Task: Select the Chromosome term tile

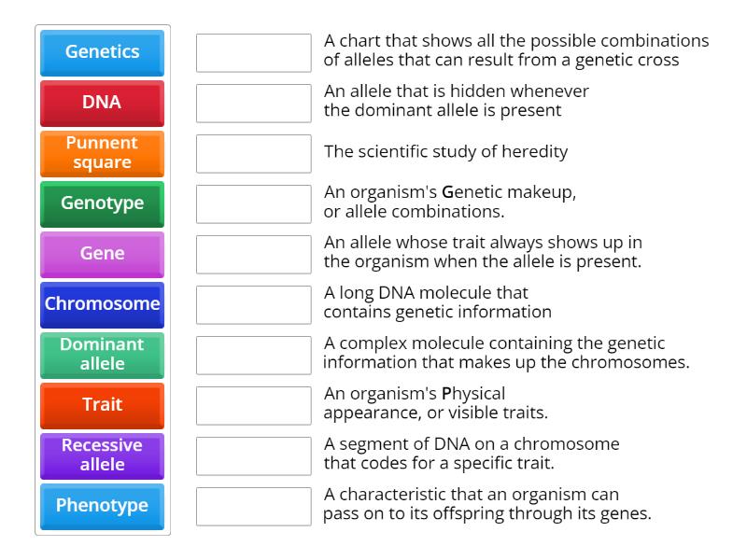Action: point(102,304)
